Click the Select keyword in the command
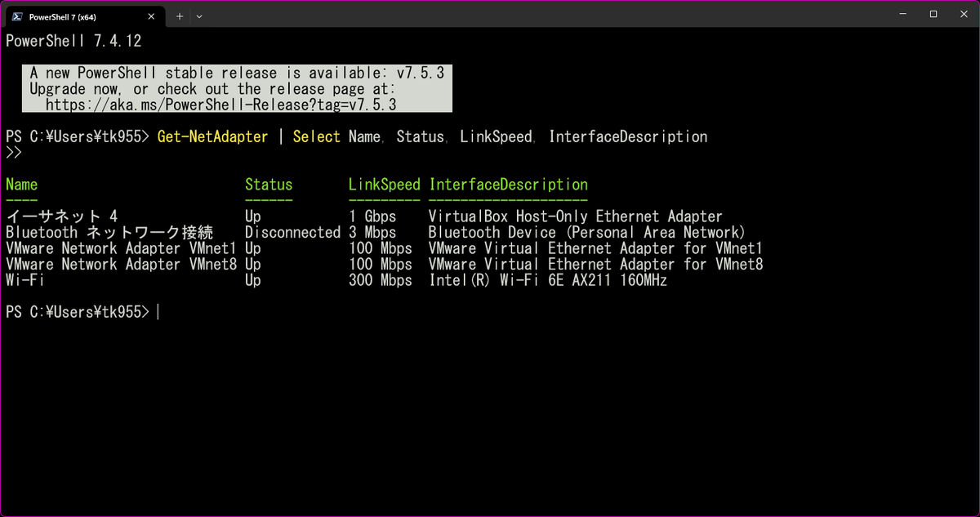This screenshot has width=980, height=517. (316, 136)
